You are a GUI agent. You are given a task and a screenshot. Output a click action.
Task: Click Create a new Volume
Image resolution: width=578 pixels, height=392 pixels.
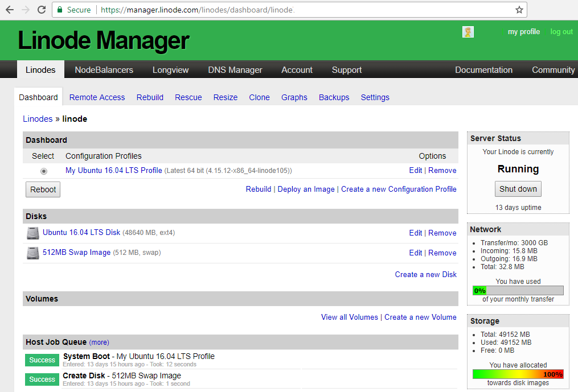(420, 317)
